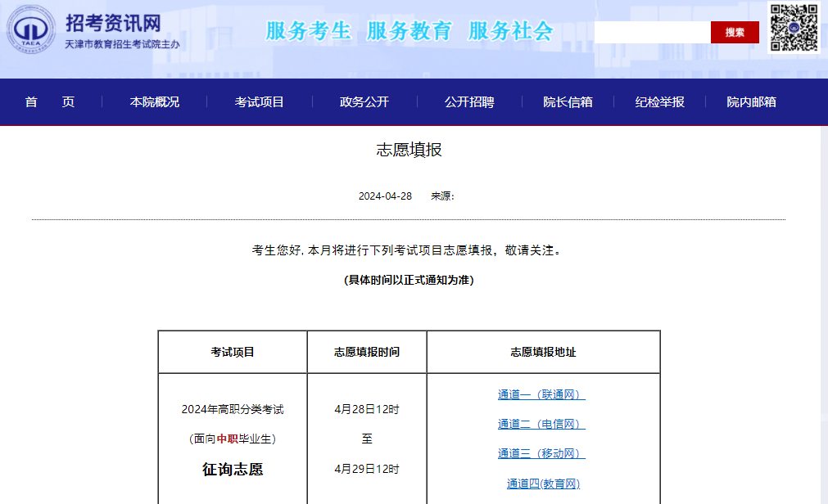Viewport: 828px width, 504px height.
Task: Click the 天津市教育招生考试院主办 subtitle
Action: [122, 44]
